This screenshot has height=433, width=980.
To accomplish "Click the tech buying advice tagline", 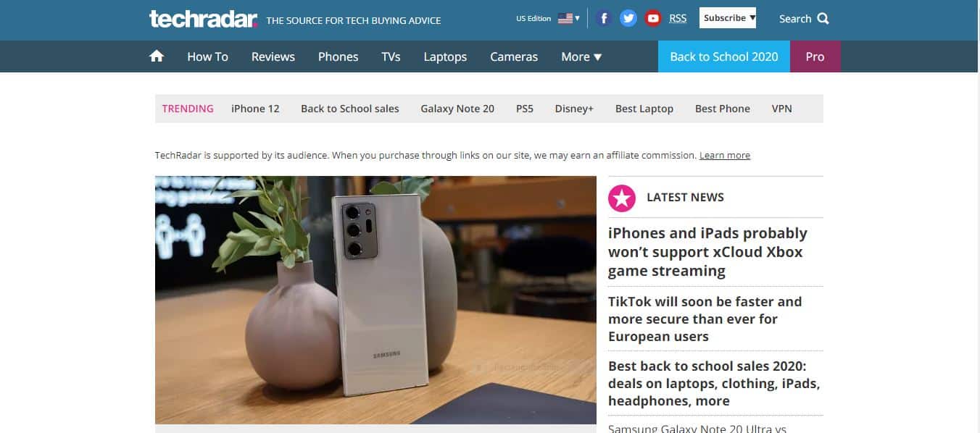I will [x=354, y=20].
